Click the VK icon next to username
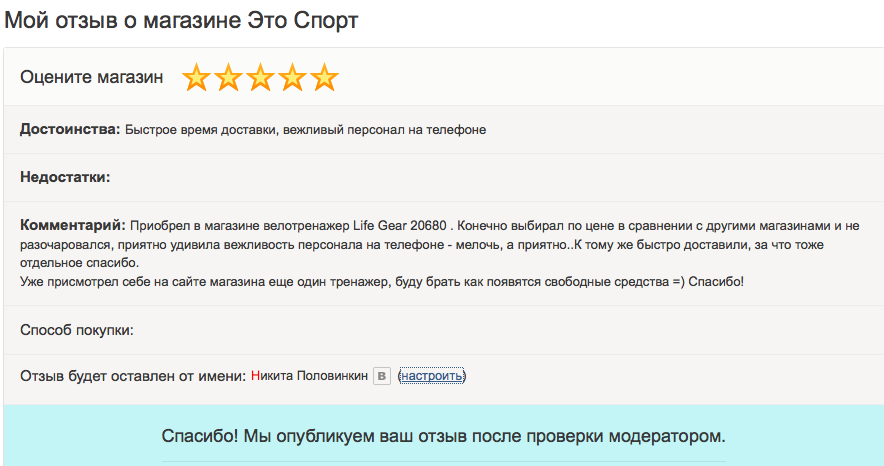The height and width of the screenshot is (466, 884). point(382,376)
